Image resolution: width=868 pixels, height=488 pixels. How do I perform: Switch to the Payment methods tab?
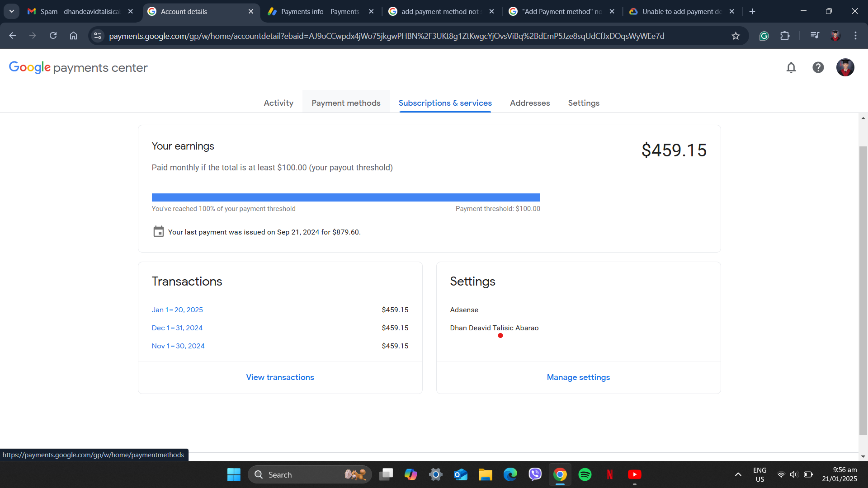346,103
